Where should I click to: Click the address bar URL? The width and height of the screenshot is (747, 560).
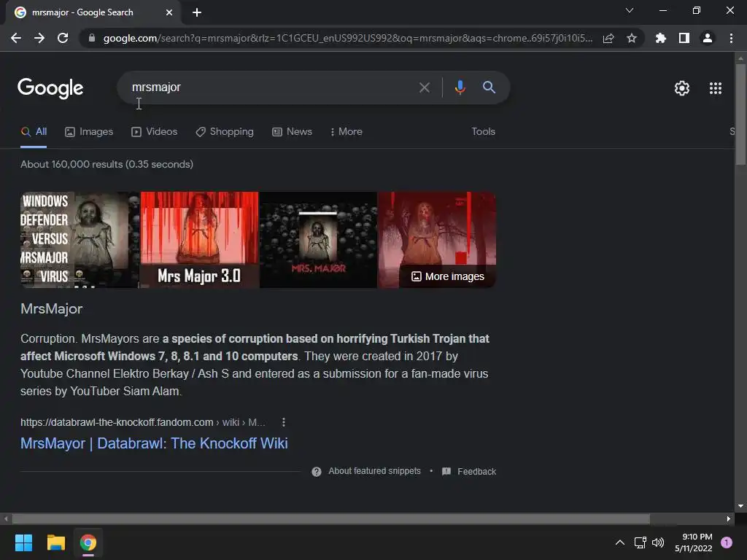click(x=348, y=38)
